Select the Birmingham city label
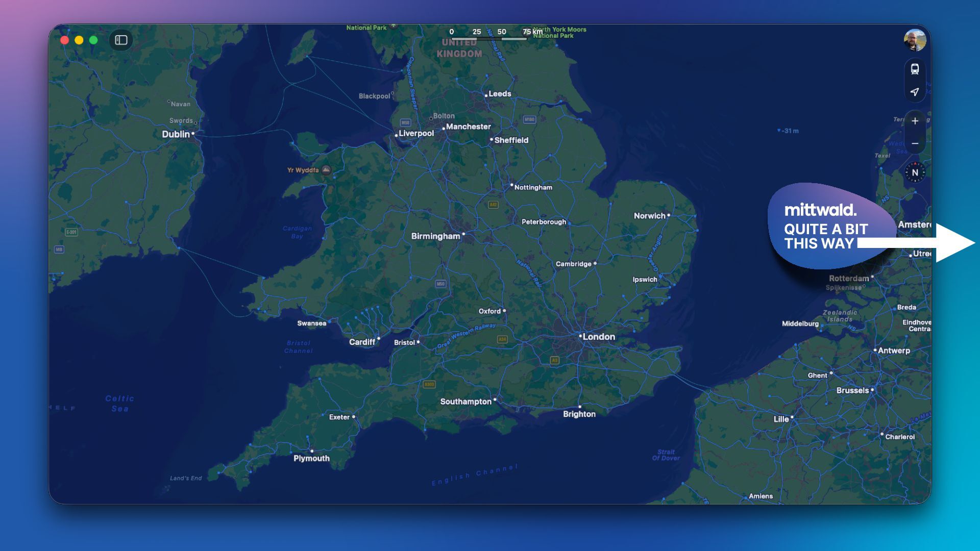This screenshot has width=980, height=551. click(435, 236)
